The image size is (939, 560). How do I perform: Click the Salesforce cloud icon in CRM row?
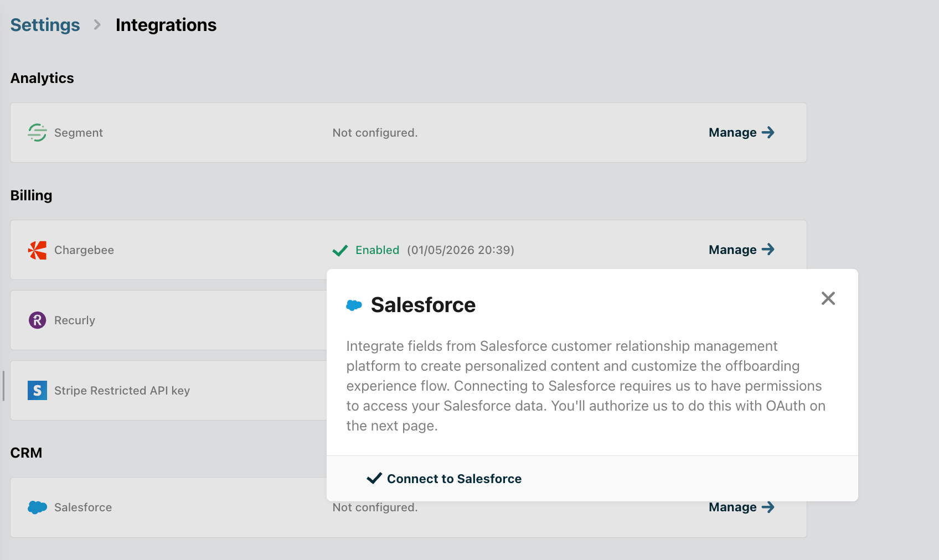37,507
